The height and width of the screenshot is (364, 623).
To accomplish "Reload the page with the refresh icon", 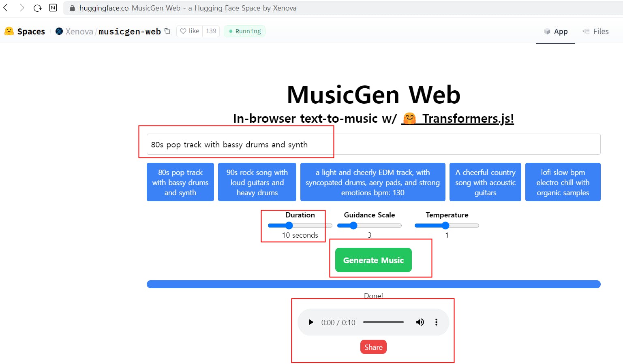I will pos(38,8).
